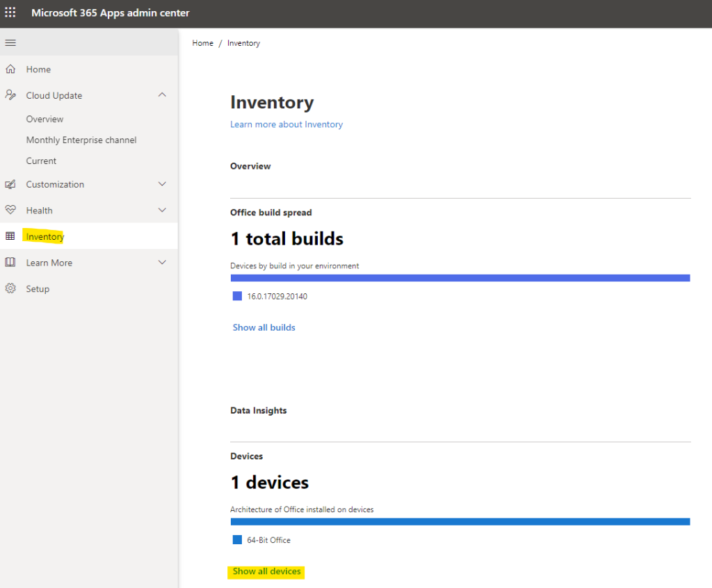712x588 pixels.
Task: Click the Microsoft 365 Apps admin center title
Action: coord(111,13)
